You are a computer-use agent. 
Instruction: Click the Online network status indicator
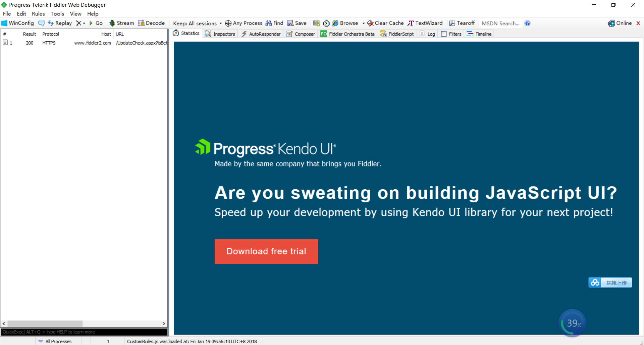[x=620, y=23]
